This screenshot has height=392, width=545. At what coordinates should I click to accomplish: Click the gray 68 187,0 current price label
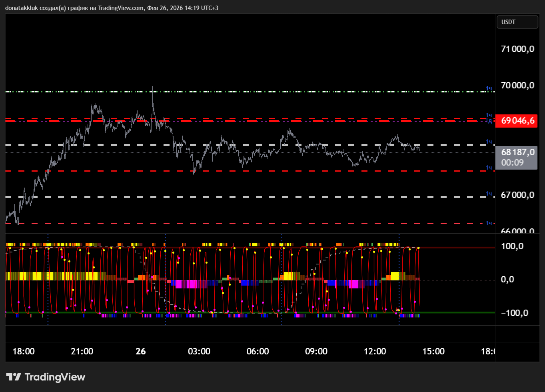(516, 152)
